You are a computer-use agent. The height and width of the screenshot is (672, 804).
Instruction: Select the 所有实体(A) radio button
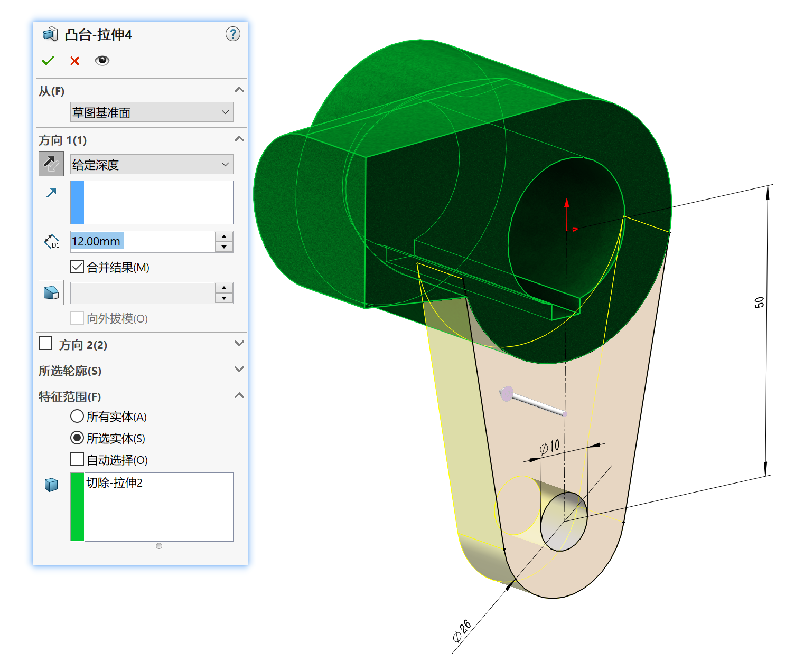pos(77,417)
